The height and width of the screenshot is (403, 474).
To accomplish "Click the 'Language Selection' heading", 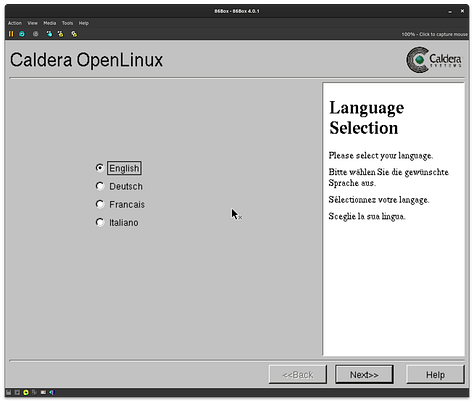I will click(367, 118).
